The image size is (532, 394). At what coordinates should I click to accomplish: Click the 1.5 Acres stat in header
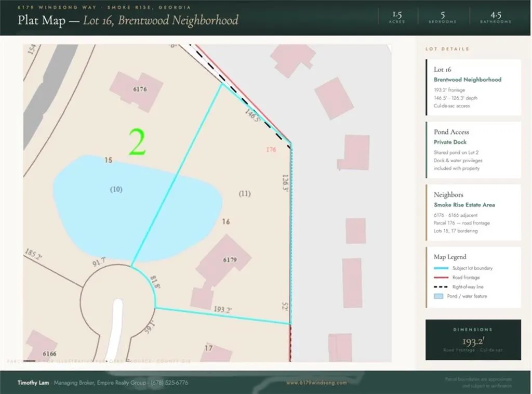pyautogui.click(x=397, y=17)
